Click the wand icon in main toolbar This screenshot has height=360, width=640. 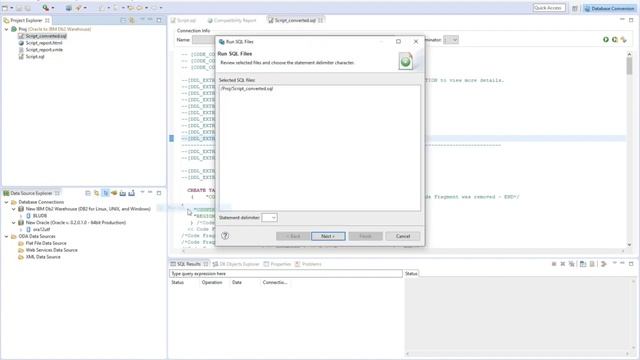(x=78, y=8)
